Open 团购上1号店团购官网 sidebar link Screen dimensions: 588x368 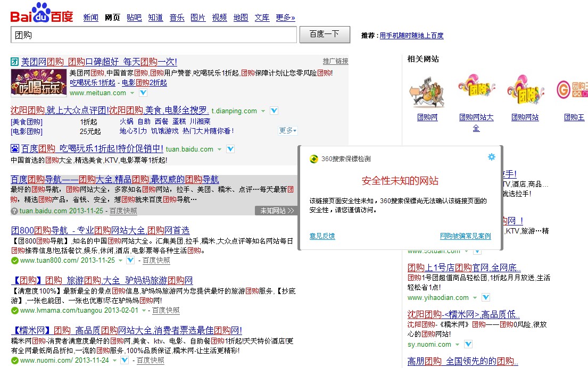pyautogui.click(x=464, y=267)
